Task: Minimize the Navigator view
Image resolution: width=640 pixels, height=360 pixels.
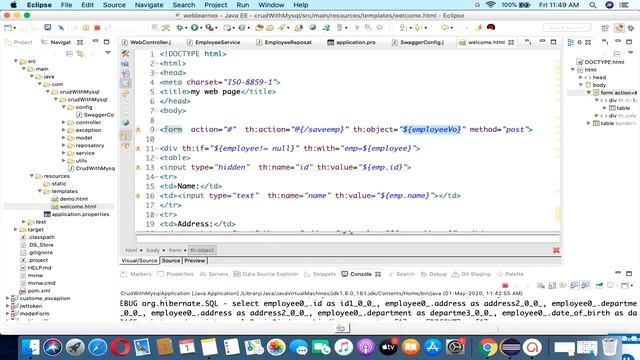Action: [x=95, y=41]
